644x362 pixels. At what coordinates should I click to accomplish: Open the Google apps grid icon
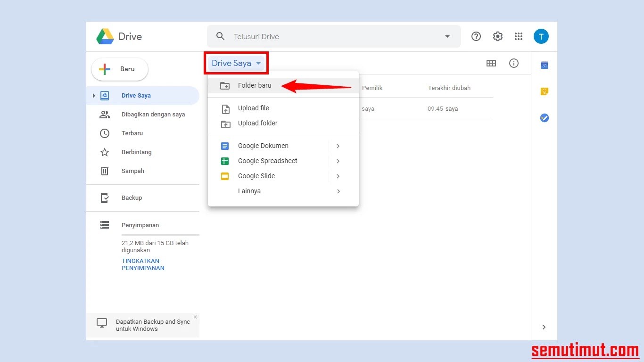click(x=519, y=36)
